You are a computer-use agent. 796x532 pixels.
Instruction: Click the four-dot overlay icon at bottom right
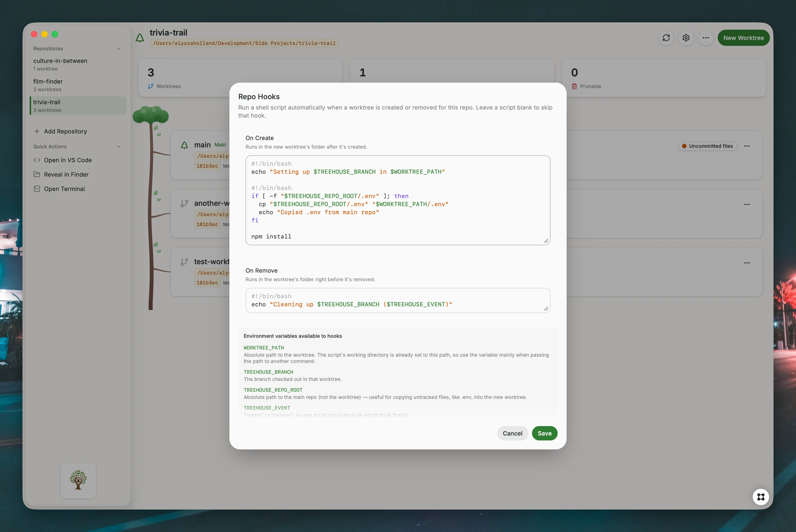pos(761,497)
